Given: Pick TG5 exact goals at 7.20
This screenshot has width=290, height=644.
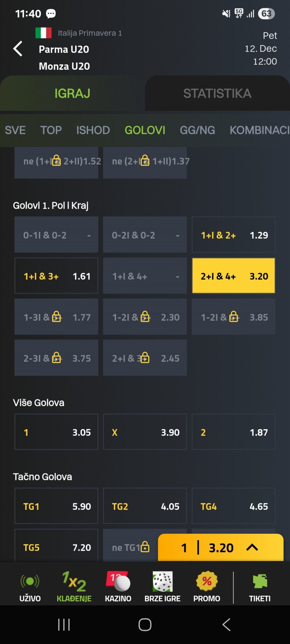Looking at the screenshot, I should click(x=56, y=547).
